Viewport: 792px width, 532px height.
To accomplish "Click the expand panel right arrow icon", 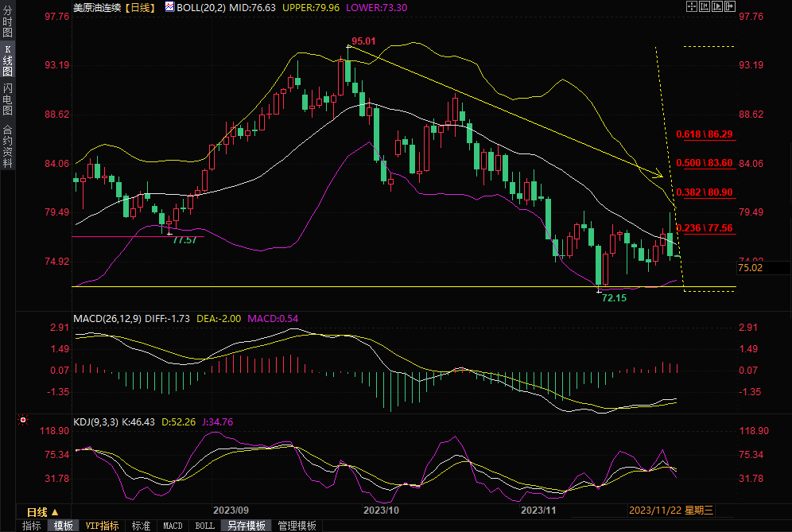I will [x=728, y=6].
